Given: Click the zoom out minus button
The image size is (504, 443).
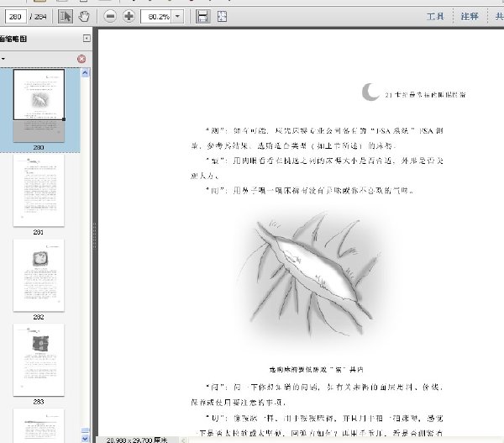Looking at the screenshot, I should (110, 17).
